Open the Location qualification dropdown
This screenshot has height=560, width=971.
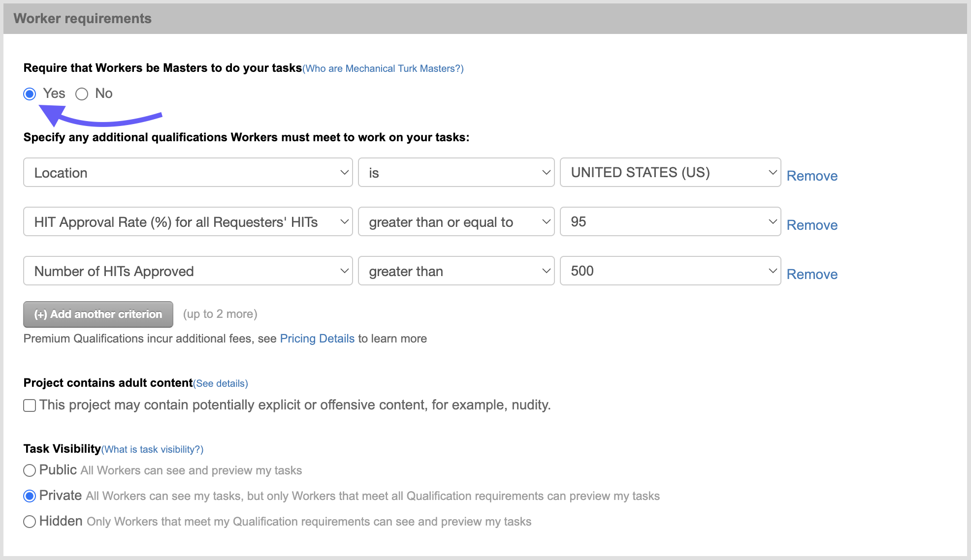[188, 173]
